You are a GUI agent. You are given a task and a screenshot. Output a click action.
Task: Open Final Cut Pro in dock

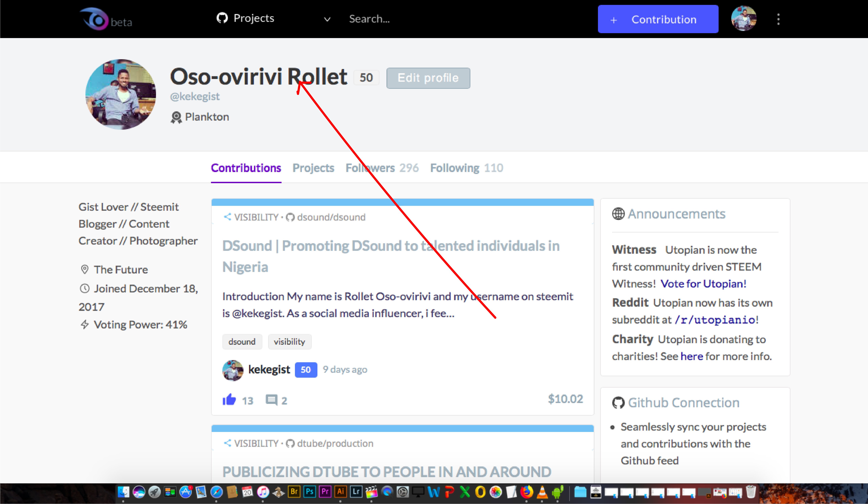372,492
